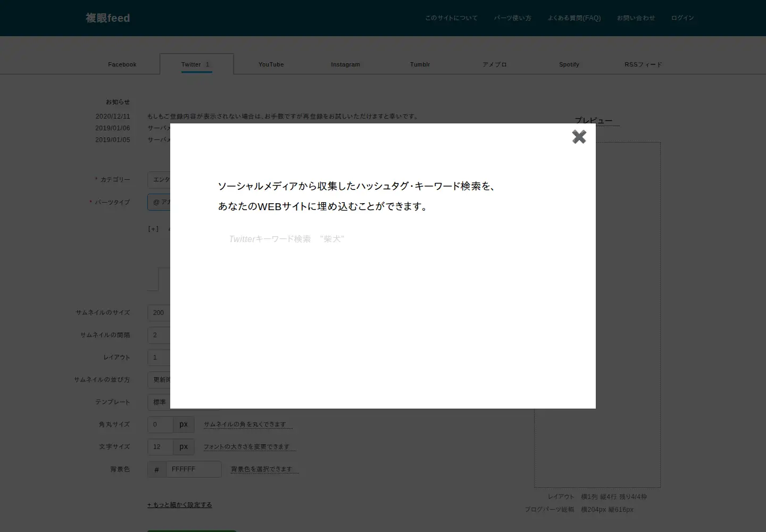Open お問い合わせ contact page
Image resolution: width=766 pixels, height=532 pixels.
tap(636, 18)
